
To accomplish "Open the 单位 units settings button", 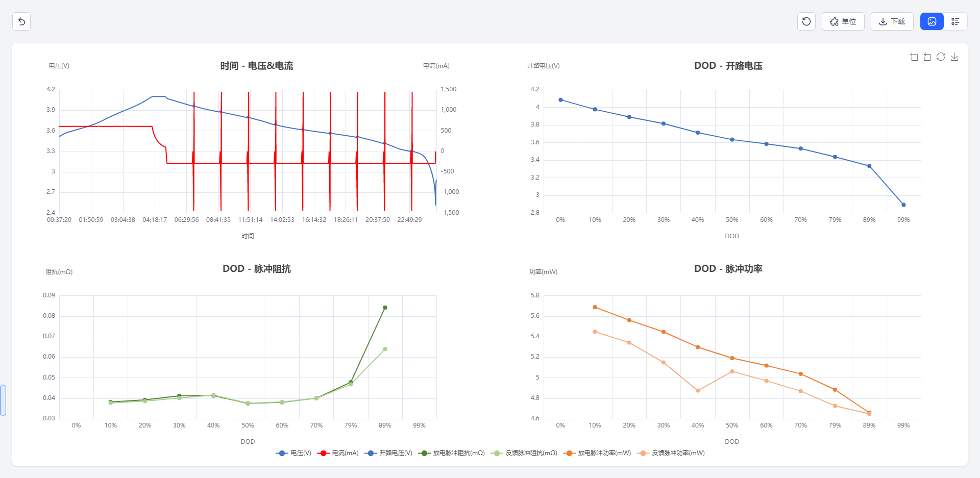I will click(843, 21).
